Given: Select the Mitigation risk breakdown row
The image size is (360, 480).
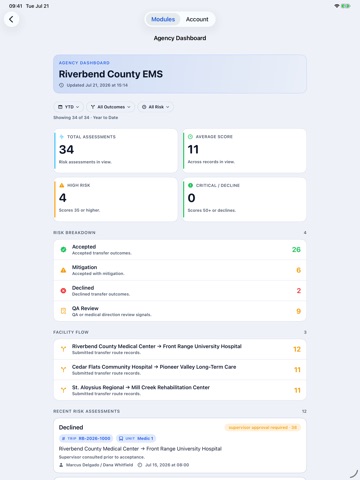Looking at the screenshot, I should point(180,270).
